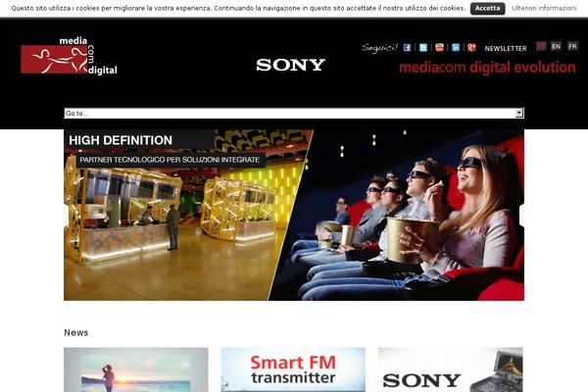
Task: Open the sunset beach news thumbnail
Action: click(x=136, y=369)
